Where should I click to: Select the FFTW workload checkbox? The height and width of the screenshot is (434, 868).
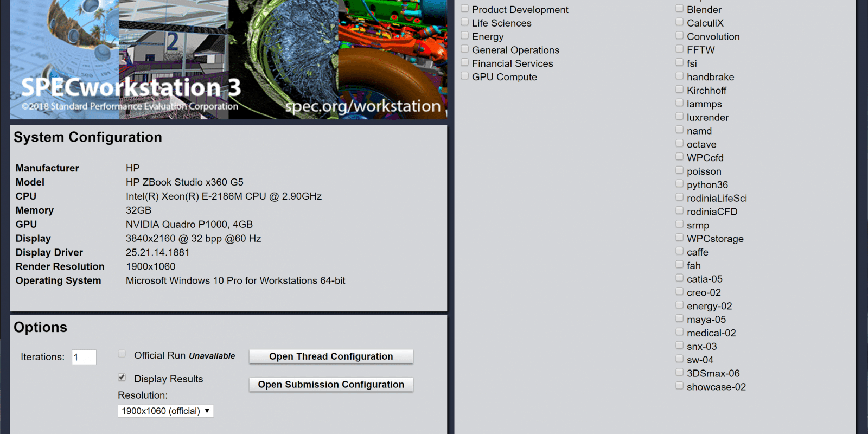pos(680,49)
